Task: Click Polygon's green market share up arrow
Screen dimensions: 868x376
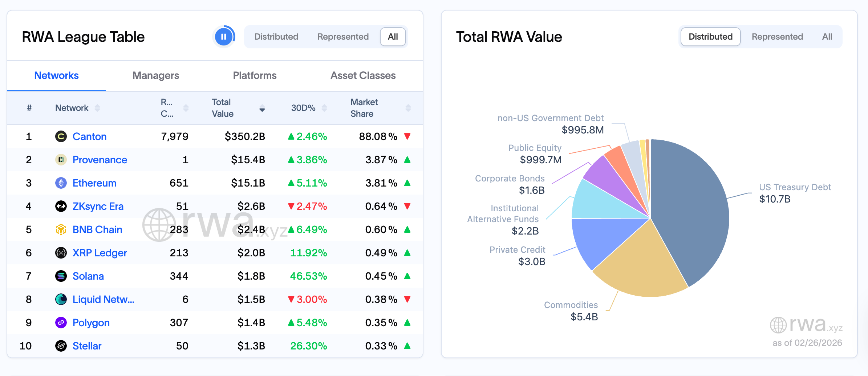Action: tap(407, 323)
